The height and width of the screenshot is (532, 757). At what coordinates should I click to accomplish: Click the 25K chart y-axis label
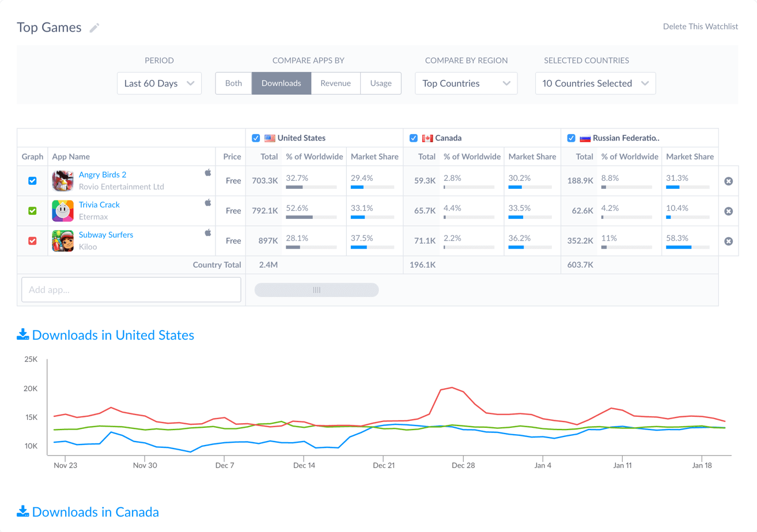coord(31,359)
